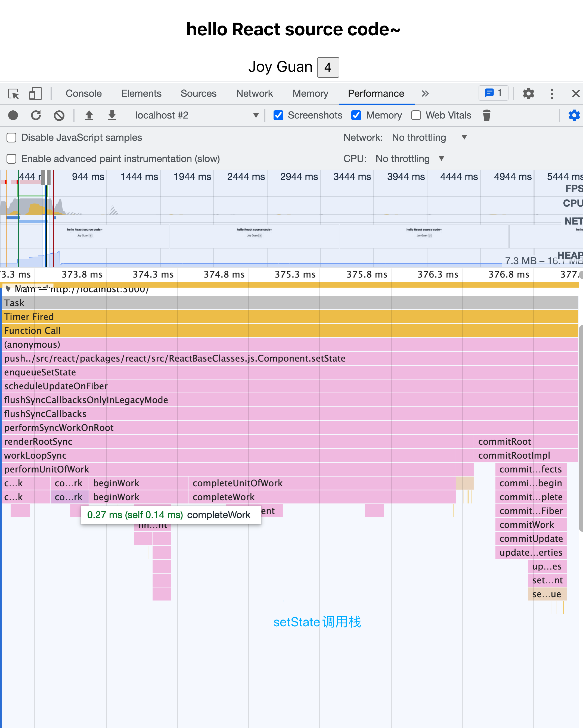The width and height of the screenshot is (583, 728).
Task: Select the scheduleUpdateOnFiber bar
Action: pos(290,386)
